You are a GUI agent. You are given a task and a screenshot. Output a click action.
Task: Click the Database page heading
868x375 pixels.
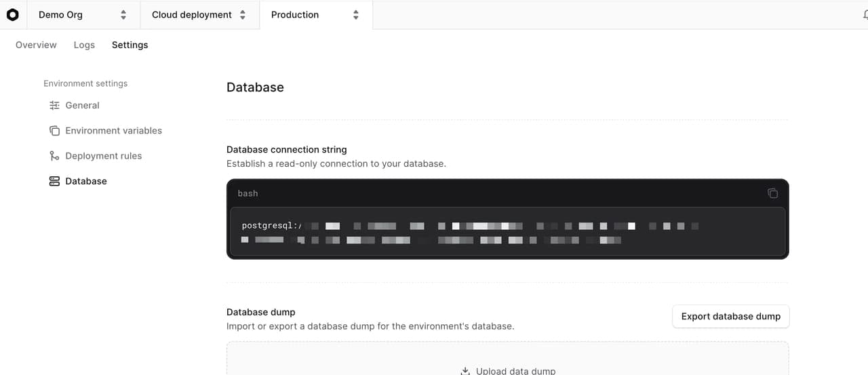click(255, 87)
